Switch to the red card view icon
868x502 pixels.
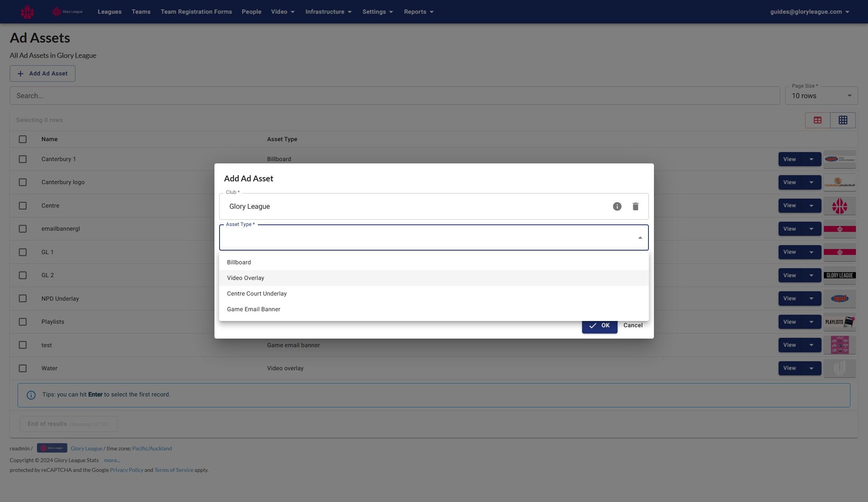[x=817, y=120]
